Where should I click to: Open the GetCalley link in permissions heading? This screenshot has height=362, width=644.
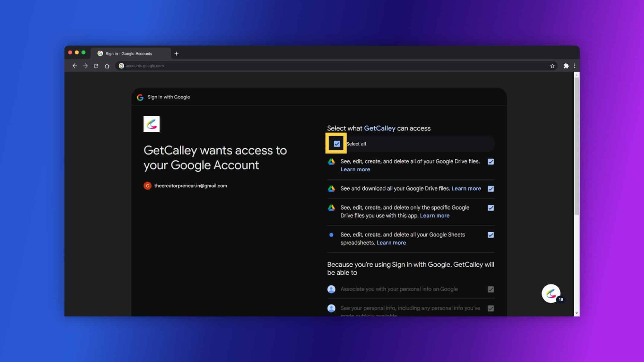click(x=380, y=128)
